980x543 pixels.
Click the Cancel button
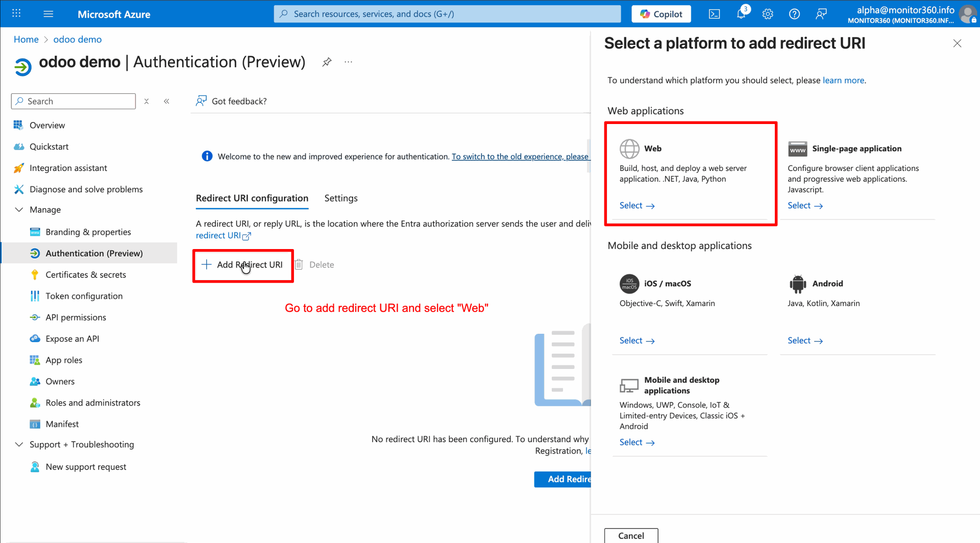click(631, 535)
